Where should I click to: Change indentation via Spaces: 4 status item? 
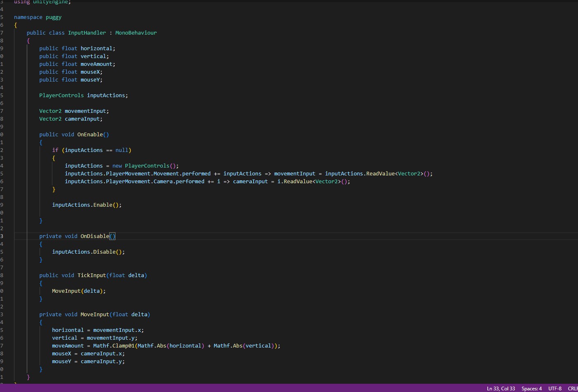(531, 388)
